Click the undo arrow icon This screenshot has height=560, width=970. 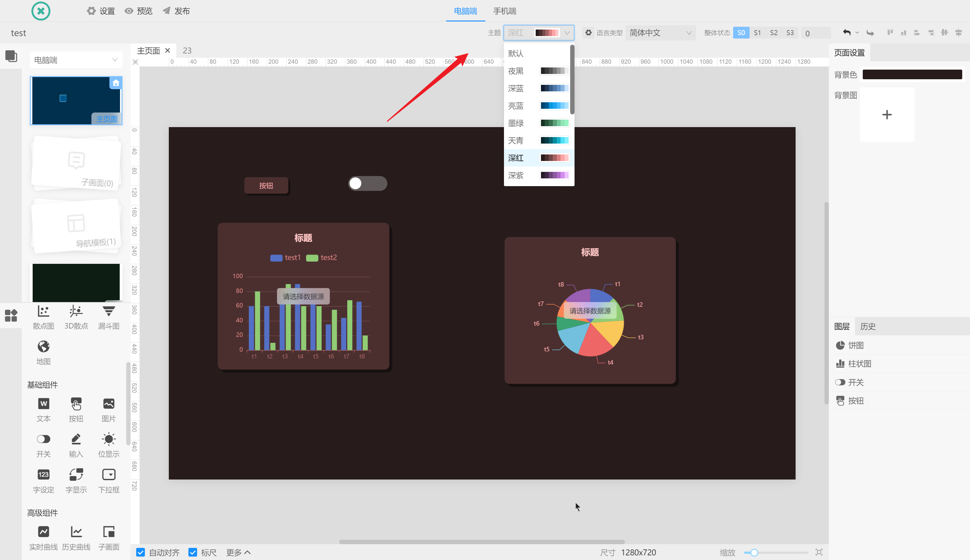click(x=847, y=33)
